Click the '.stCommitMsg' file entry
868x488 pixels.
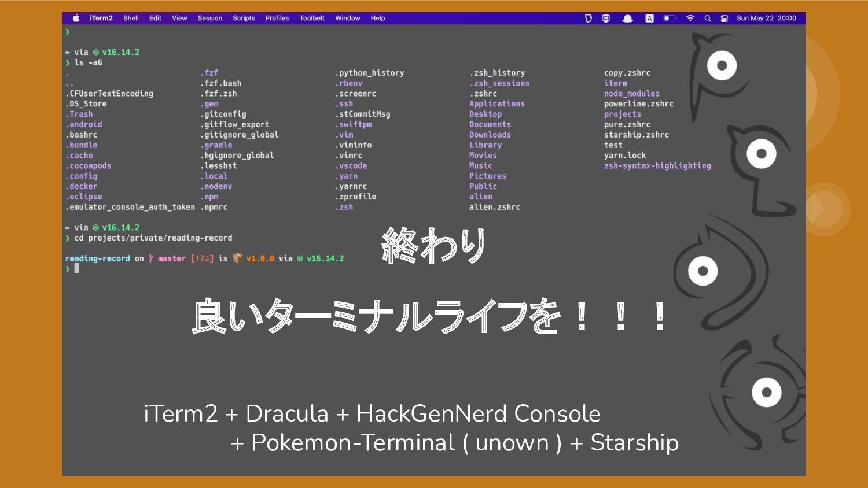(x=363, y=114)
